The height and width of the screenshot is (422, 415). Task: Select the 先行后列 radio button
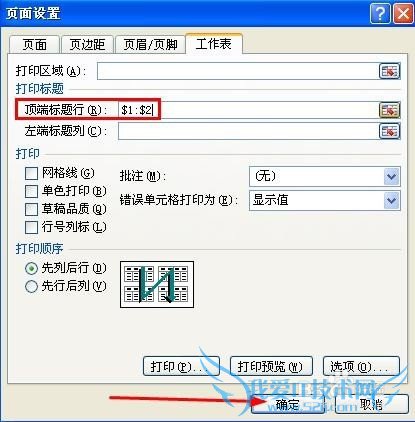coord(31,286)
